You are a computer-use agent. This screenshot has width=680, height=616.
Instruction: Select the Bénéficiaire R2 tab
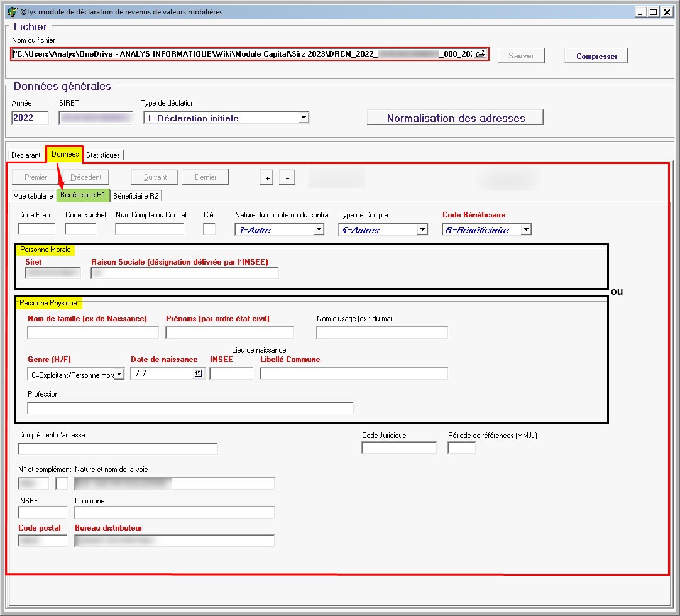[136, 195]
